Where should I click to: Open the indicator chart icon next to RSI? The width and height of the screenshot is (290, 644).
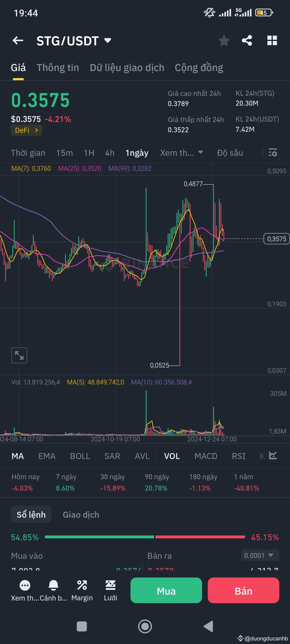point(273,456)
